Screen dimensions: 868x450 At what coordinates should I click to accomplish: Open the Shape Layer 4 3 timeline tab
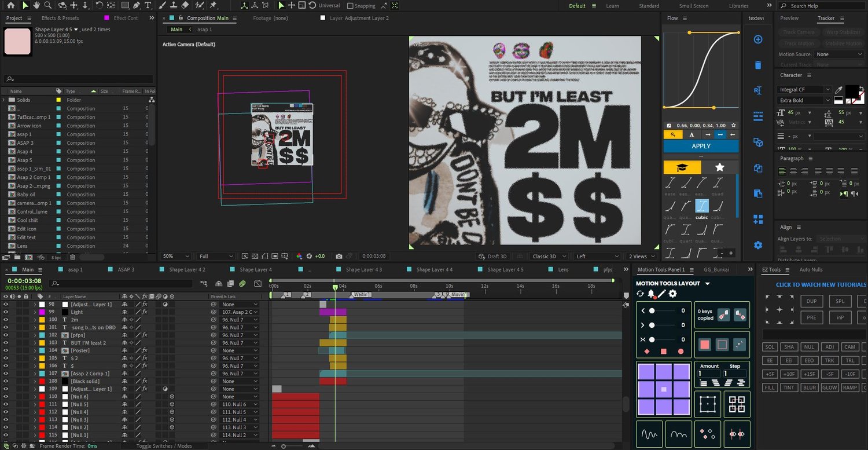tap(364, 269)
